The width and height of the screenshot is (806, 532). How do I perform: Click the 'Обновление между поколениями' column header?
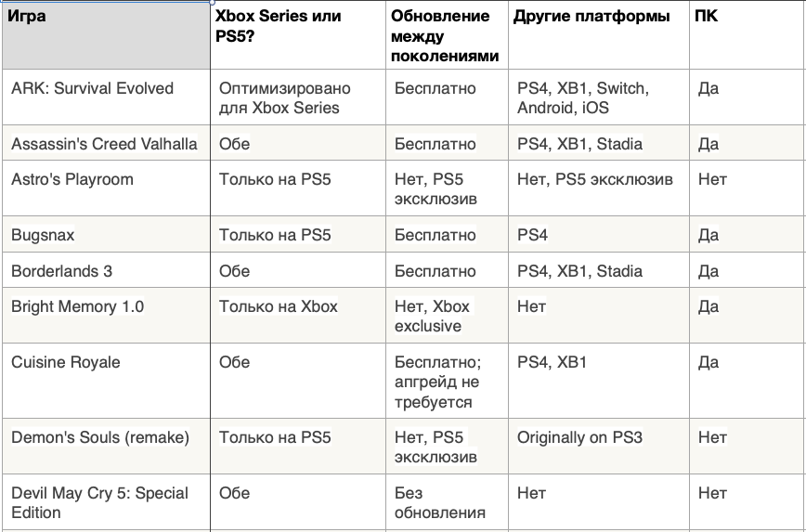[445, 35]
